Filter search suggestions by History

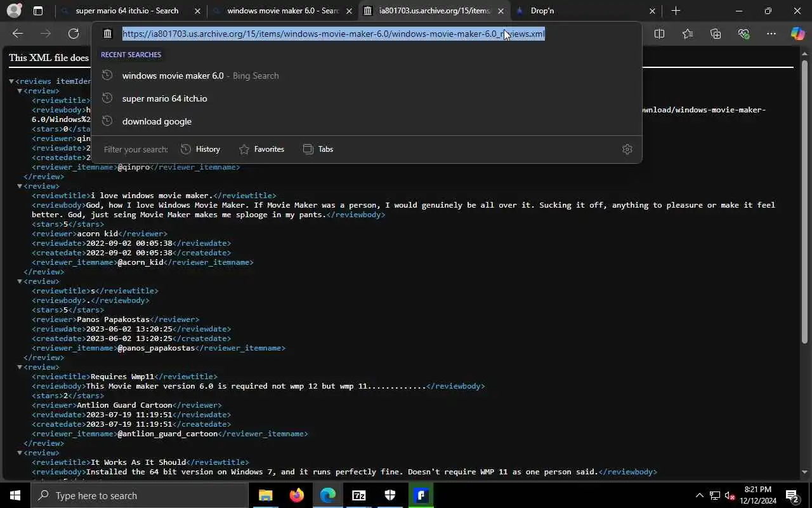click(200, 149)
